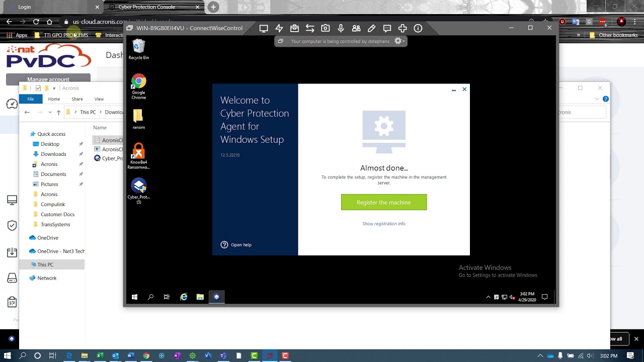Select OneDrive in the navigation pane
The image size is (644, 362).
[x=48, y=238]
